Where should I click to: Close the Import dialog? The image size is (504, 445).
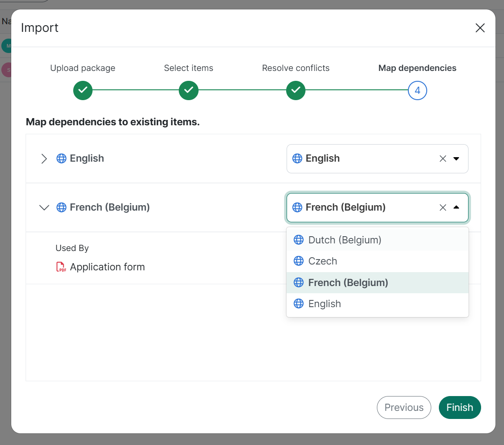[480, 28]
